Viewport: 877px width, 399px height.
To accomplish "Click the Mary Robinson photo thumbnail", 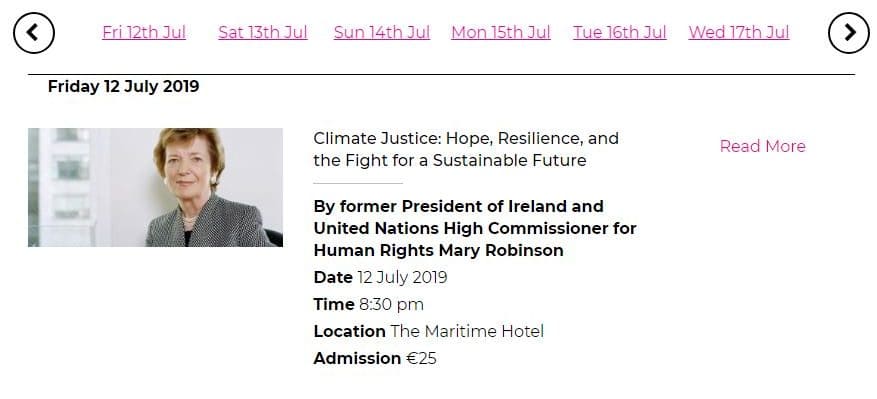I will tap(155, 187).
